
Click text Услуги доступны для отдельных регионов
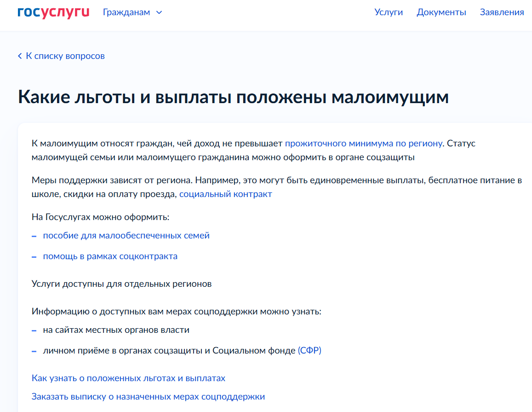(x=121, y=284)
